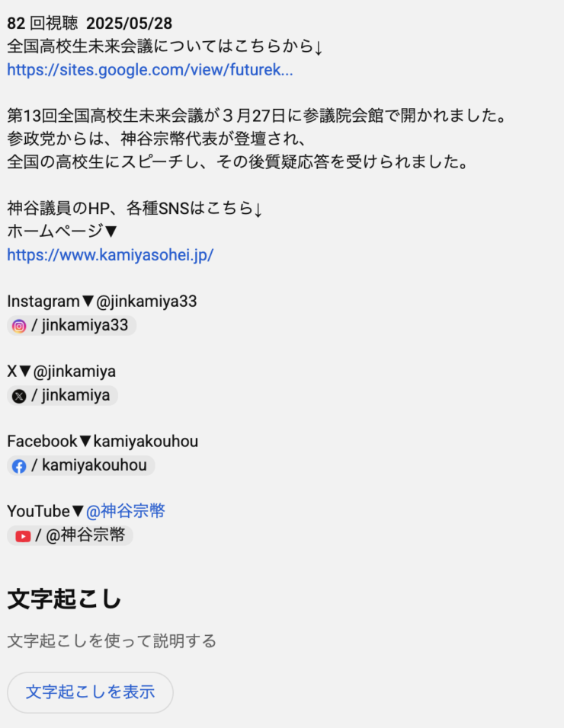Viewport: 564px width, 728px height.
Task: Click the 2025/05/28 upload date
Action: pos(130,23)
